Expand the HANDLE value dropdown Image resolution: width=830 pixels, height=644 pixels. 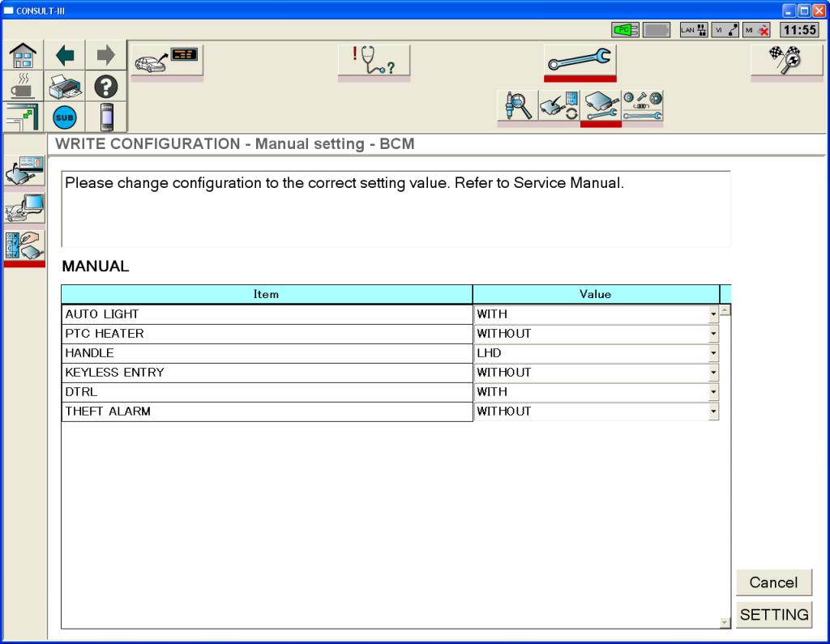(x=713, y=353)
